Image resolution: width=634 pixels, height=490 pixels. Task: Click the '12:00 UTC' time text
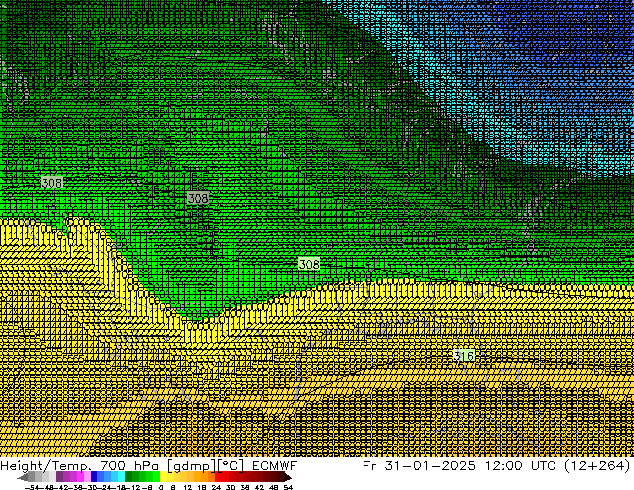tap(522, 466)
